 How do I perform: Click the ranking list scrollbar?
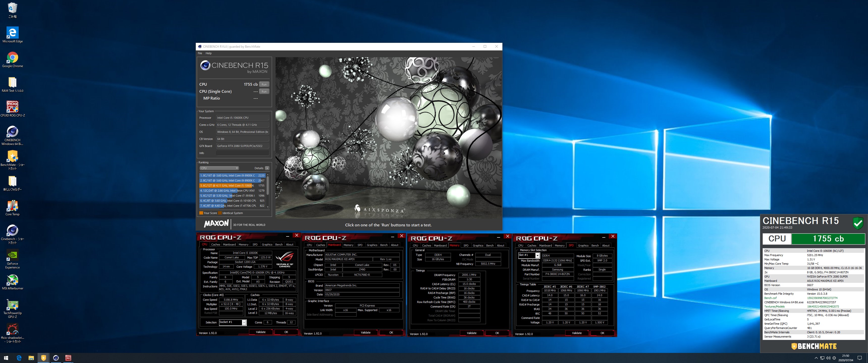268,191
